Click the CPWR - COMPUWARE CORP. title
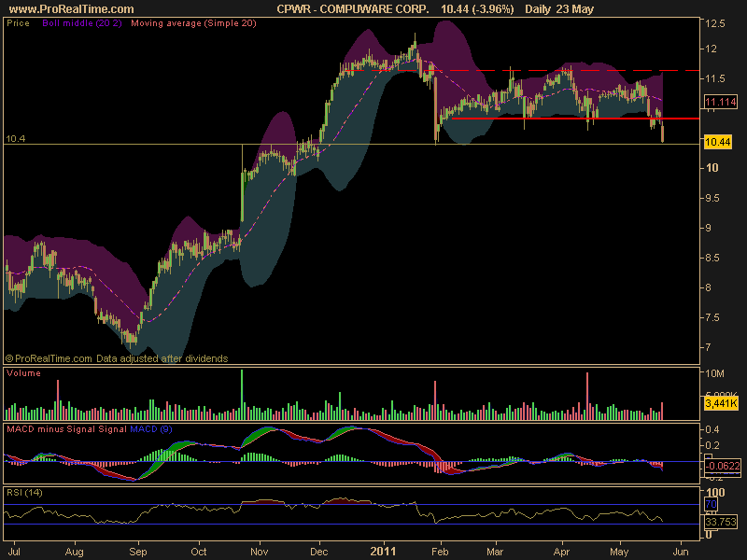Screen dimensions: 747x560 (x=353, y=8)
